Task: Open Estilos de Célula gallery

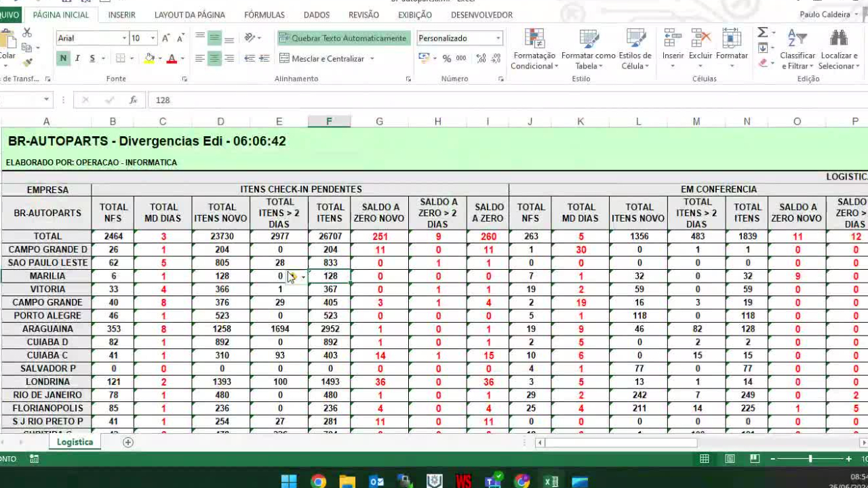Action: pyautogui.click(x=635, y=49)
